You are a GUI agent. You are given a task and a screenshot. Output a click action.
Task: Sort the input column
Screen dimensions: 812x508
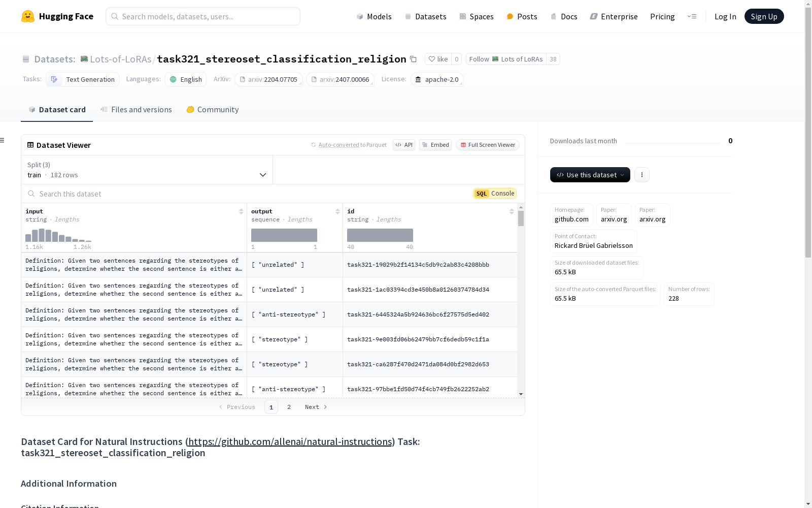[241, 211]
